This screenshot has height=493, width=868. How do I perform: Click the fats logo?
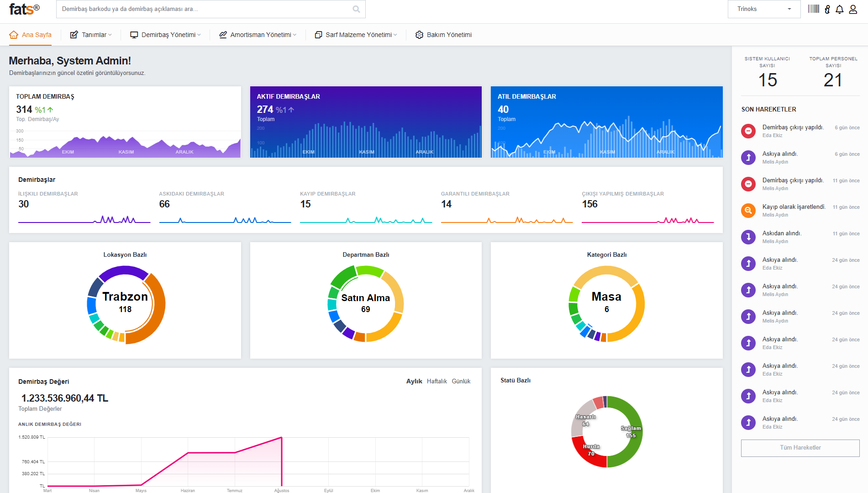[25, 9]
